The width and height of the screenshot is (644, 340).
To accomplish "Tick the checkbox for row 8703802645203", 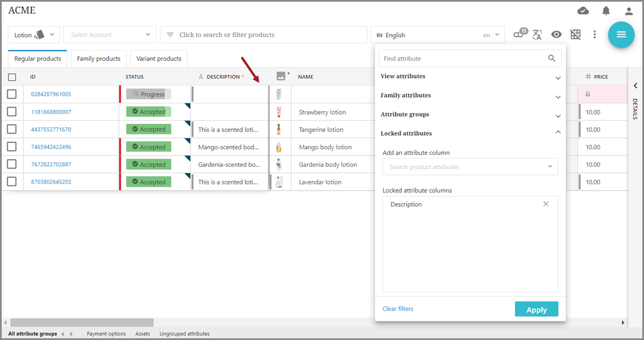I will (12, 182).
